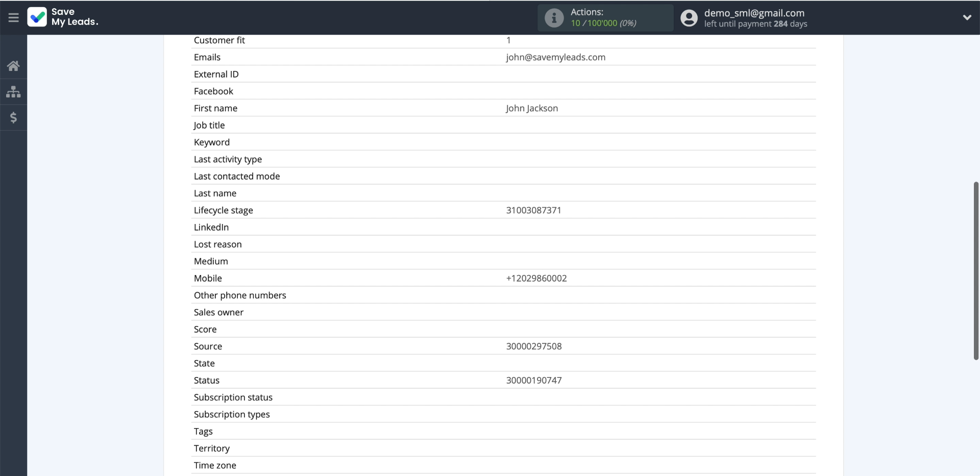Viewport: 980px width, 476px height.
Task: Click the External ID label
Action: click(216, 74)
